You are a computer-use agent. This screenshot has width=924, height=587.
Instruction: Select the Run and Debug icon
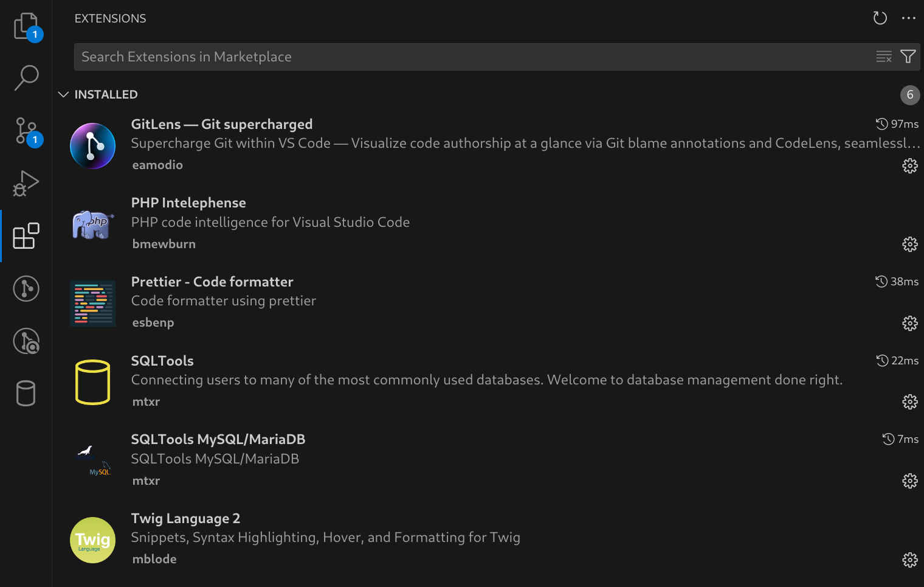(x=26, y=183)
